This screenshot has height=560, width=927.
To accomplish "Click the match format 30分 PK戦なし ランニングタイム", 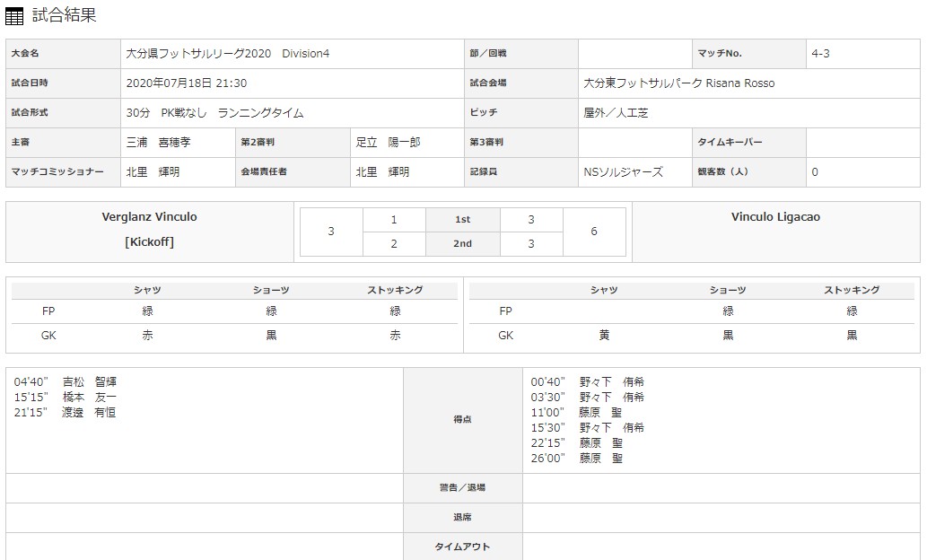I will [215, 113].
